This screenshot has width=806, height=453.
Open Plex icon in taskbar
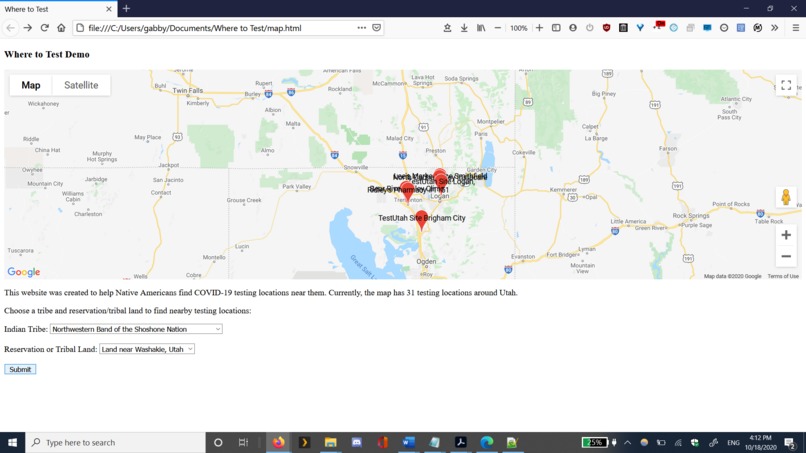tap(304, 442)
